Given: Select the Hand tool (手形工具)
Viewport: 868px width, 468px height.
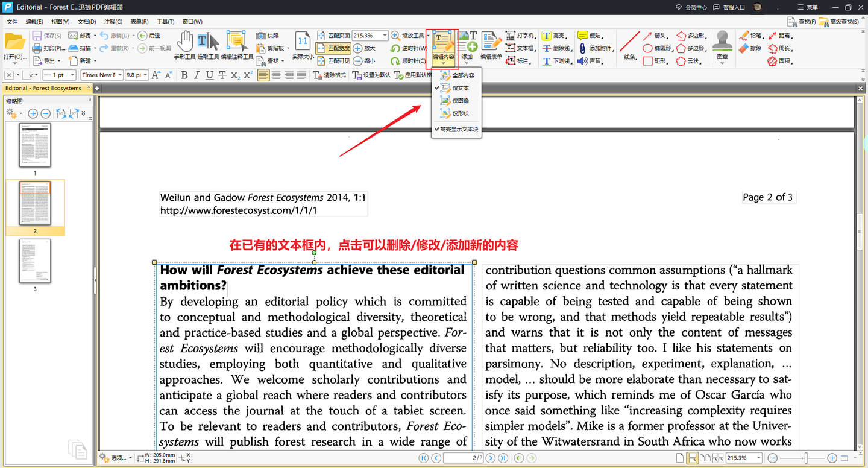Looking at the screenshot, I should 185,46.
